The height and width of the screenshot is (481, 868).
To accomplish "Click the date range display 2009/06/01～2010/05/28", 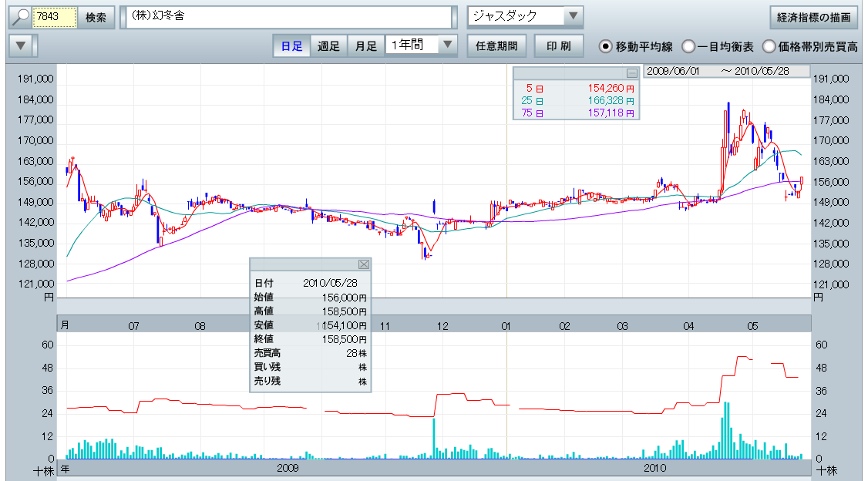I will [x=725, y=71].
